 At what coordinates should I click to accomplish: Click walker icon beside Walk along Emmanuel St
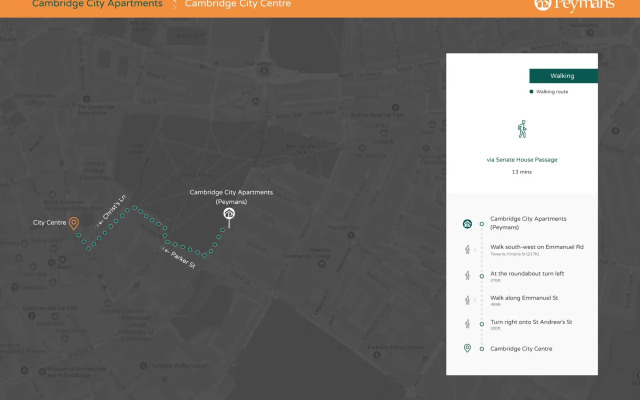[x=467, y=300]
